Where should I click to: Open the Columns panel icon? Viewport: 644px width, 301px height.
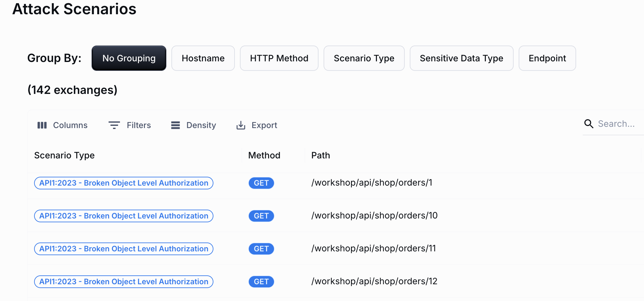(42, 125)
